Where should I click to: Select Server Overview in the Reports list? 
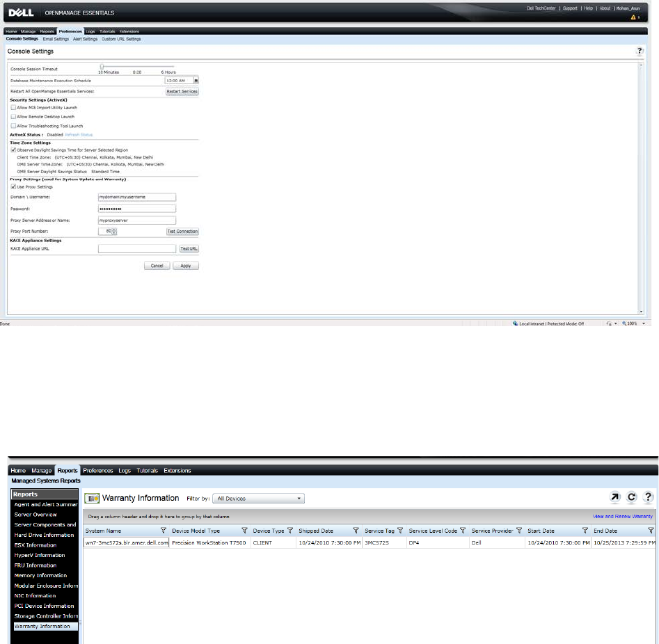click(x=35, y=515)
